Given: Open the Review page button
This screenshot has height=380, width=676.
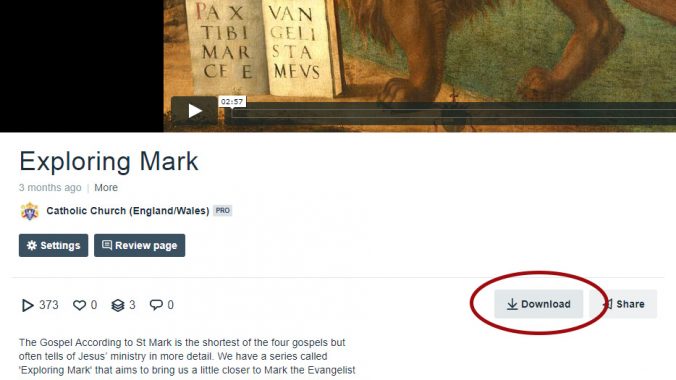Looking at the screenshot, I should pyautogui.click(x=140, y=245).
